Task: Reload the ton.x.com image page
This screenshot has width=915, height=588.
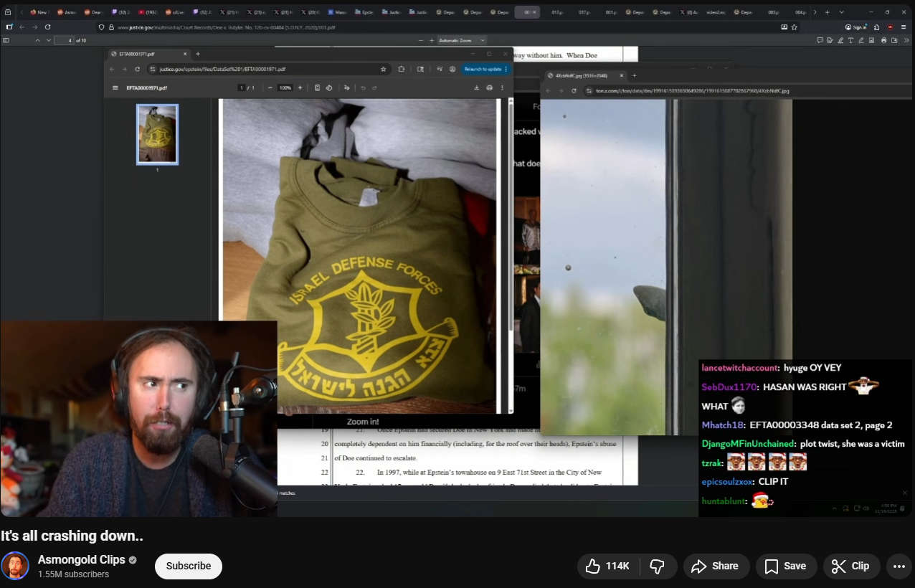Action: [x=573, y=90]
